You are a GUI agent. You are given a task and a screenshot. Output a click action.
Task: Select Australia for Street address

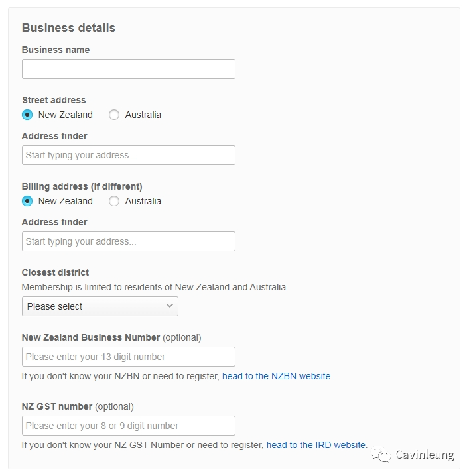(x=114, y=115)
